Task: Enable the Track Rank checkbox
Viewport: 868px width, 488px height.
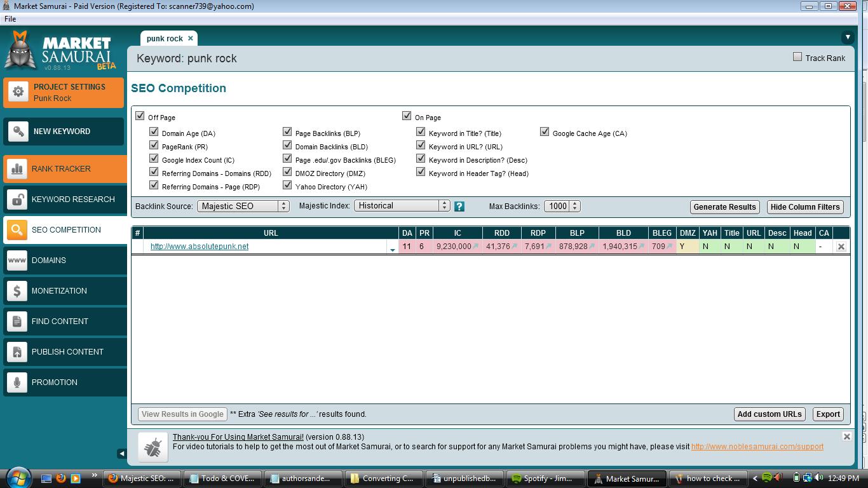Action: [x=797, y=57]
